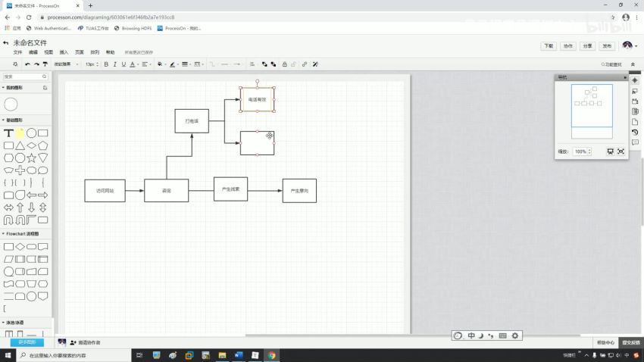Screen dimensions: 644x362
Task: Click the Windows Start button
Action: tap(8, 355)
